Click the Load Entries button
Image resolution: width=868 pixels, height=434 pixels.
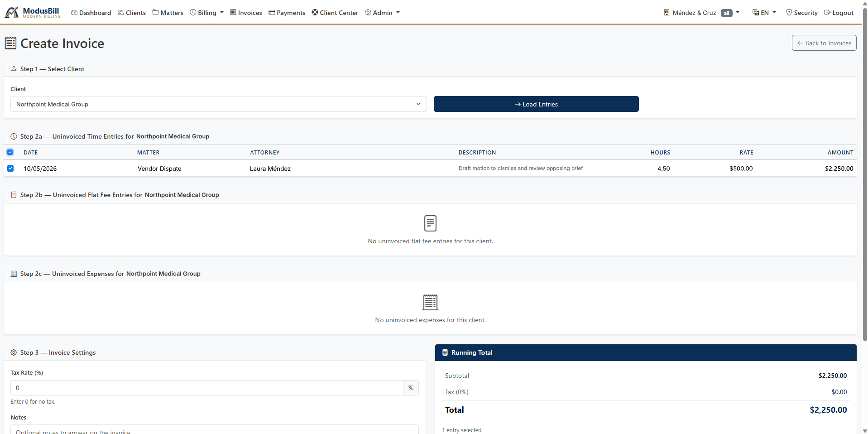[536, 104]
